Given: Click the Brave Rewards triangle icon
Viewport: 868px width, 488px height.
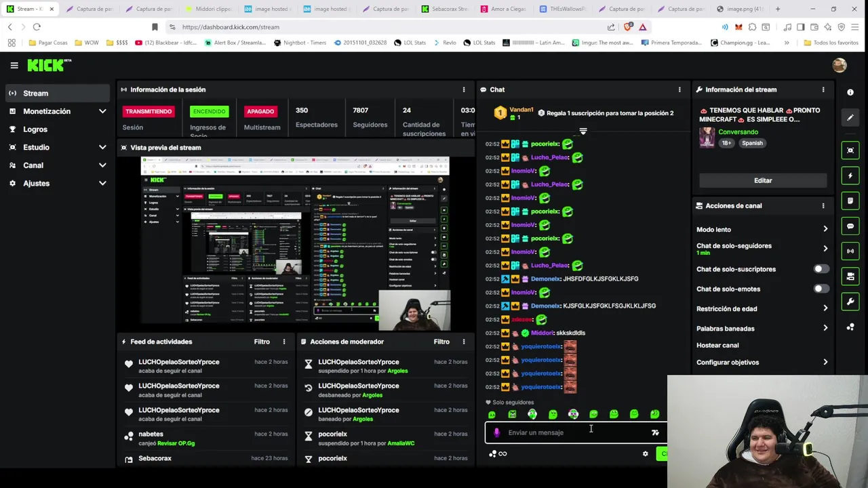Looking at the screenshot, I should click(x=642, y=26).
